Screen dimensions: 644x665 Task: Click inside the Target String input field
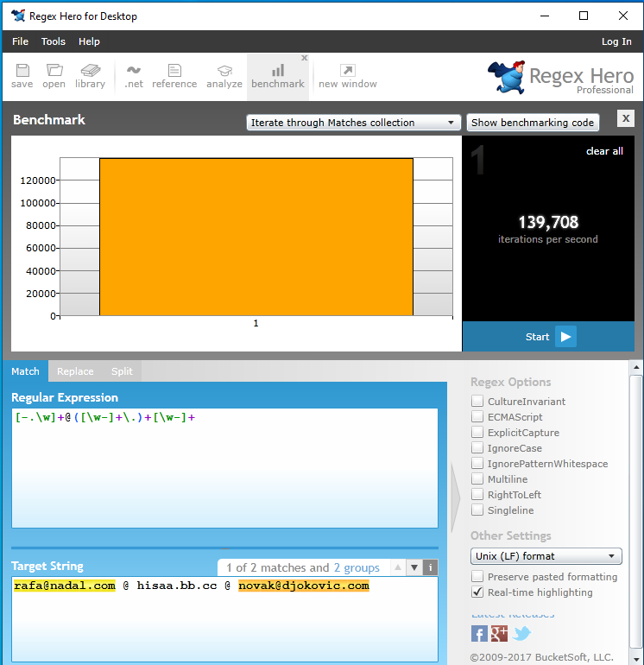coord(224,618)
